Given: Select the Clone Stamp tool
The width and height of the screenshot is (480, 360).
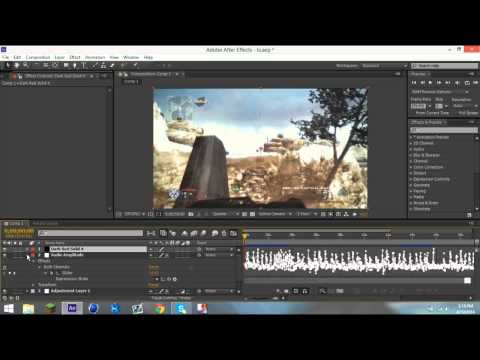Looking at the screenshot, I should (x=104, y=65).
